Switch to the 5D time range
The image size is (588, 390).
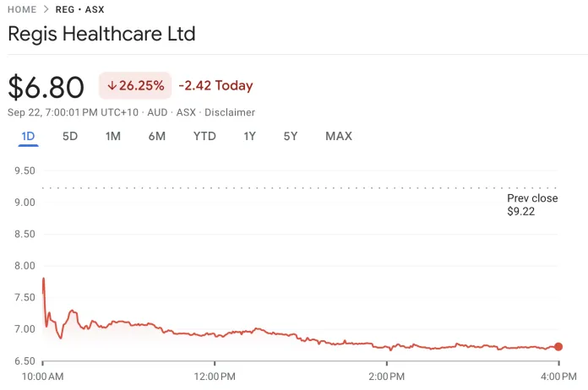point(70,136)
